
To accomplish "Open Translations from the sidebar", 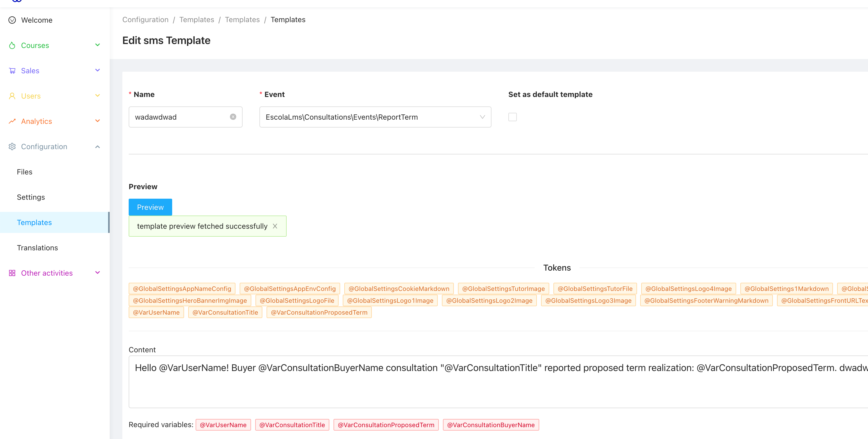I will pos(37,247).
